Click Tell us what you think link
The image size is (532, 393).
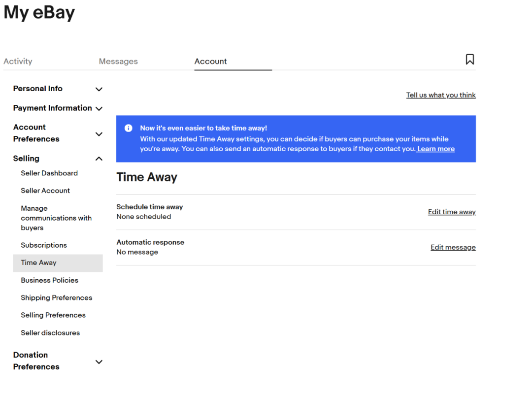coord(440,95)
